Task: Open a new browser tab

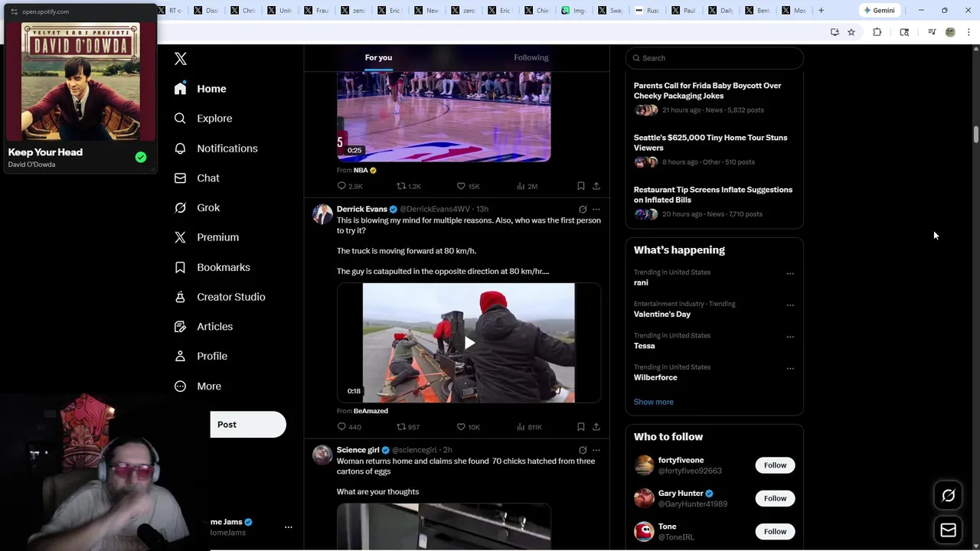Action: (x=821, y=11)
